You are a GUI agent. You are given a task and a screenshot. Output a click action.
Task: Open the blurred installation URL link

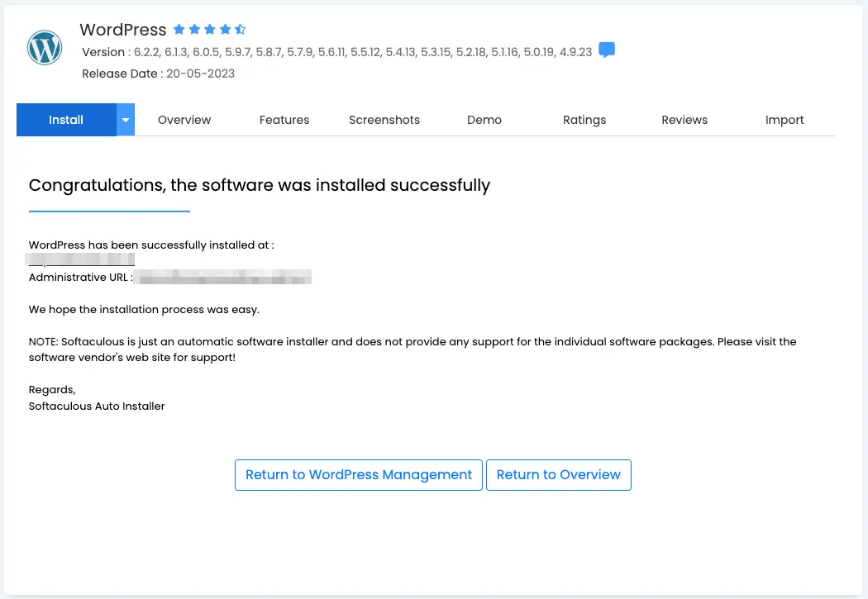tap(80, 259)
